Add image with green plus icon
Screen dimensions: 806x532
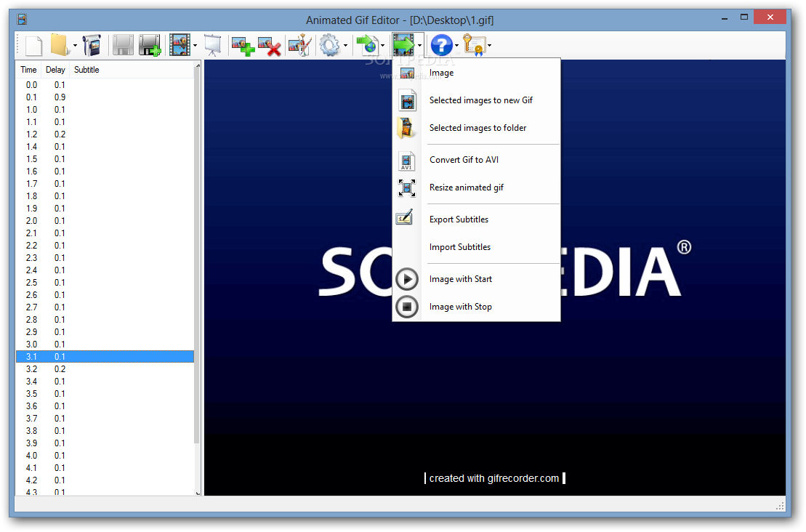pyautogui.click(x=243, y=45)
